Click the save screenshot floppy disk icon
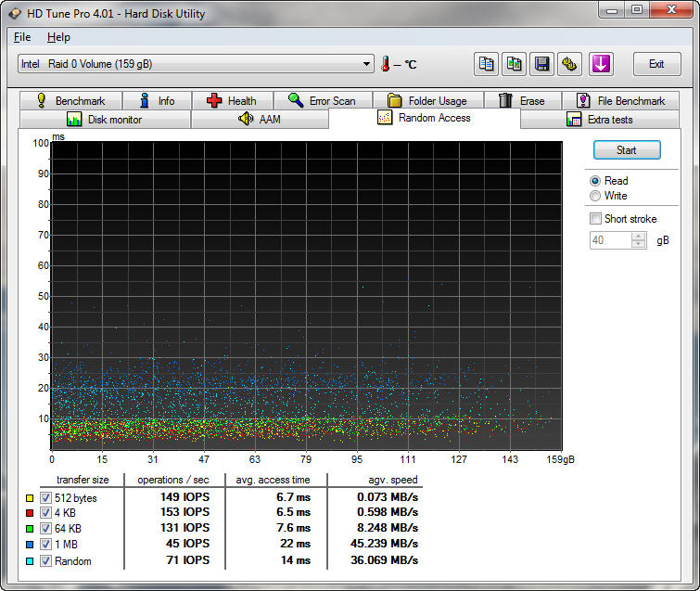 click(x=541, y=64)
